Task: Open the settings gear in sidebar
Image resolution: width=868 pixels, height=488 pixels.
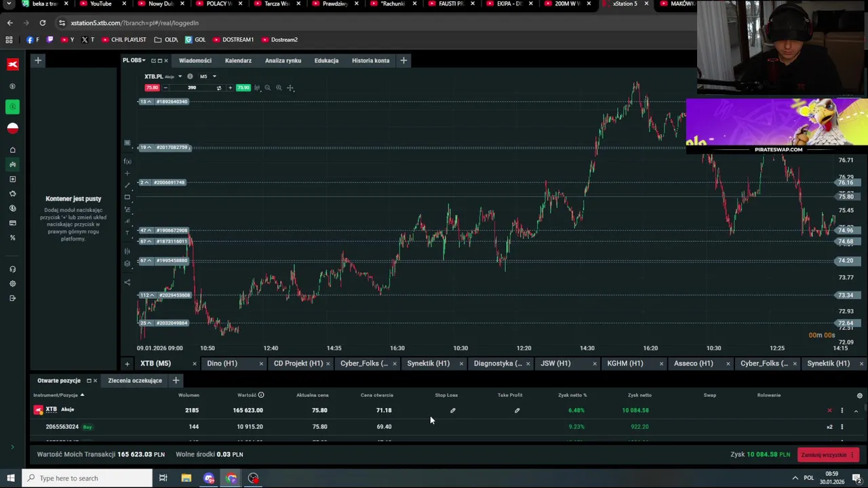Action: click(x=12, y=284)
